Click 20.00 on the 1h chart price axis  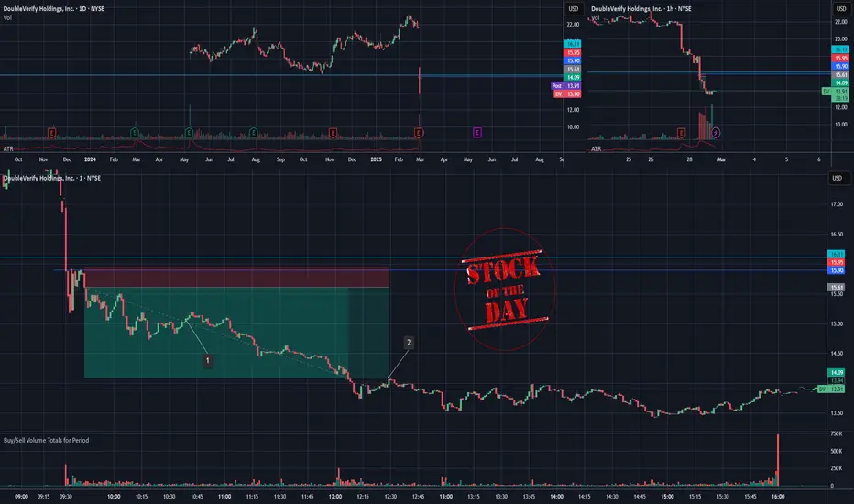tap(841, 39)
